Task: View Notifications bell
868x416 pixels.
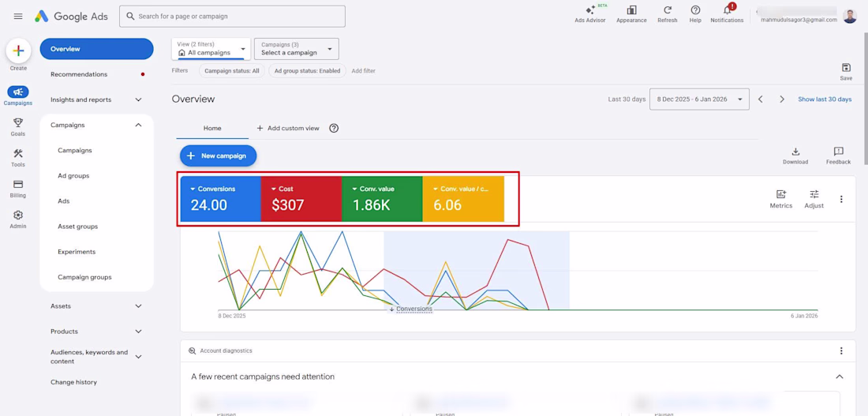Action: [727, 14]
